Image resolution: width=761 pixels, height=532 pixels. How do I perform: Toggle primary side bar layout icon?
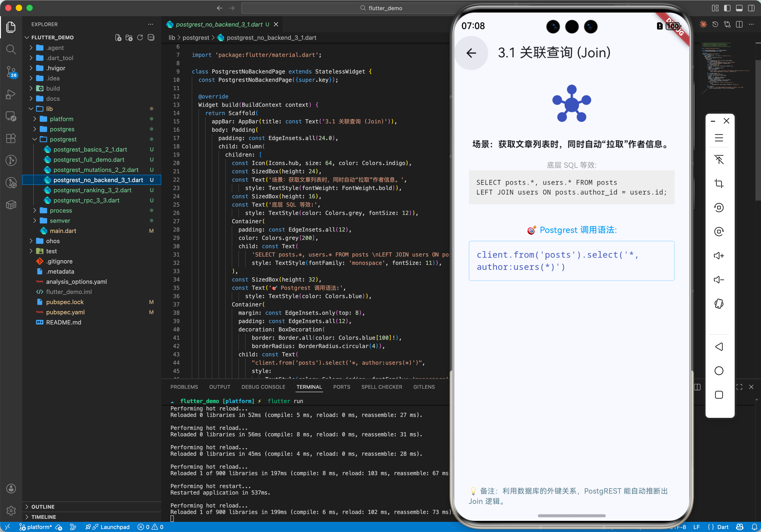[x=727, y=8]
